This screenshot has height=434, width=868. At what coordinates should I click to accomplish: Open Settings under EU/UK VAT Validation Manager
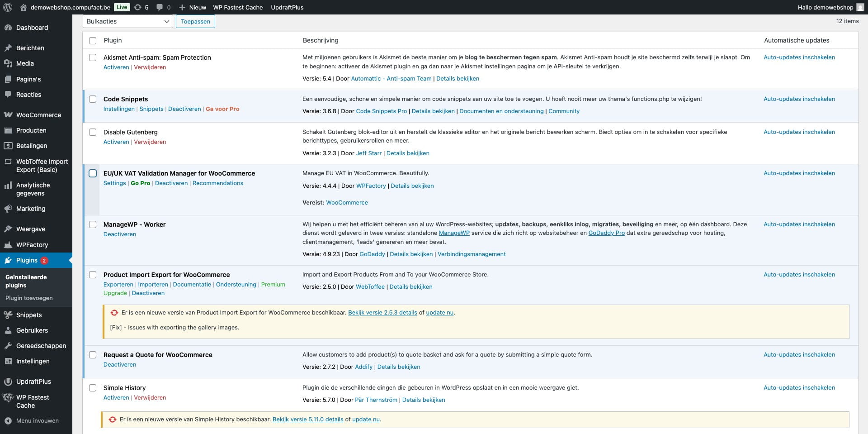pos(114,183)
